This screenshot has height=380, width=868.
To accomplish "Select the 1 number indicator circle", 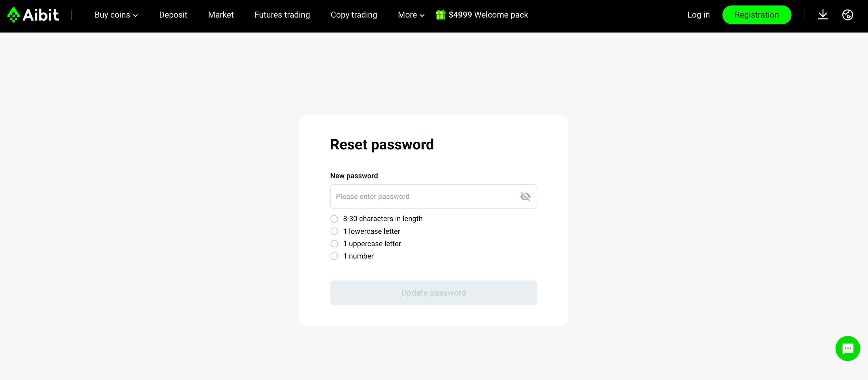I will (x=334, y=256).
